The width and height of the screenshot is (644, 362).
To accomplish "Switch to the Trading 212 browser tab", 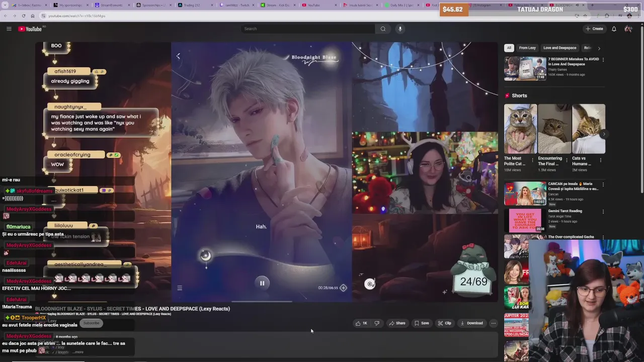I will click(195, 5).
